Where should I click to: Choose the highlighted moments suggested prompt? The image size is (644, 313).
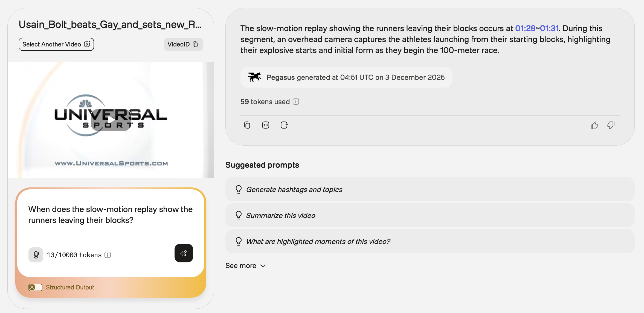coord(318,242)
